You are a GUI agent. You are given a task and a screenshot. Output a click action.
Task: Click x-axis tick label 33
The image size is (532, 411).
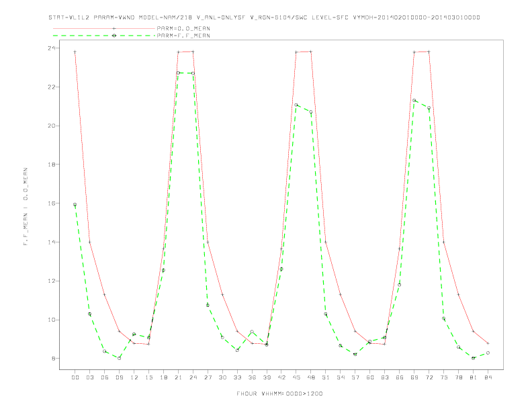pyautogui.click(x=237, y=377)
